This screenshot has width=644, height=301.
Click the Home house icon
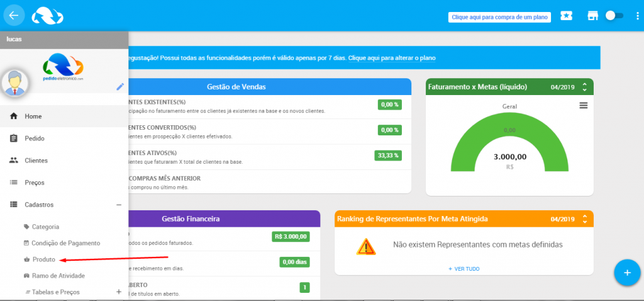tap(14, 116)
